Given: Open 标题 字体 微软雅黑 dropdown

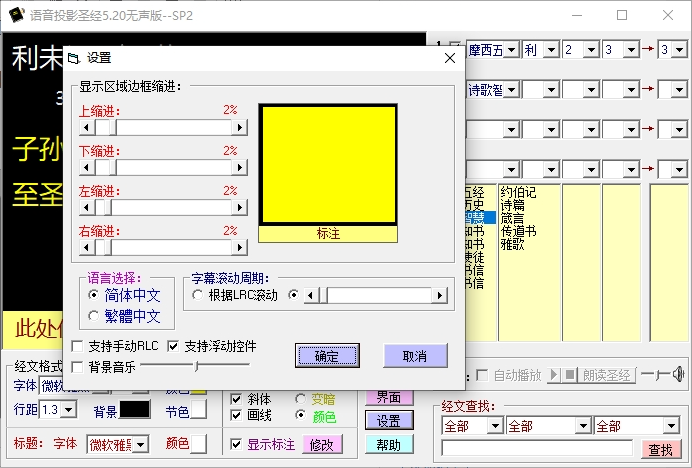Looking at the screenshot, I should click(140, 444).
